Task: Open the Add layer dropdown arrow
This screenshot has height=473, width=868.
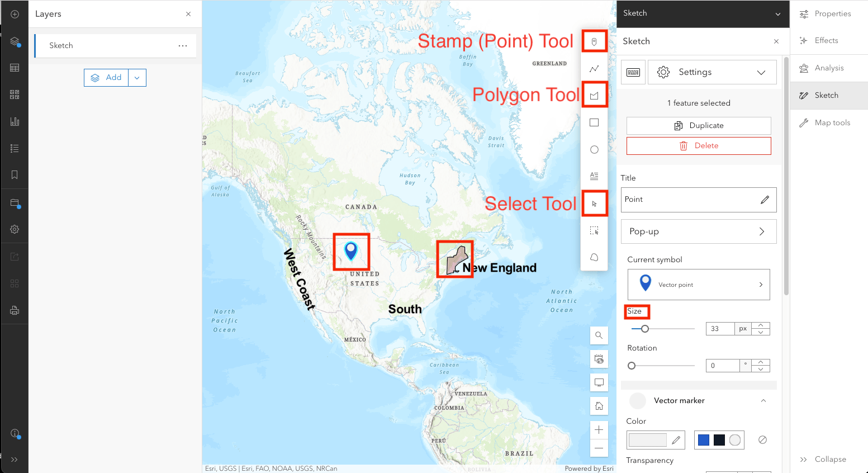Action: [x=137, y=78]
